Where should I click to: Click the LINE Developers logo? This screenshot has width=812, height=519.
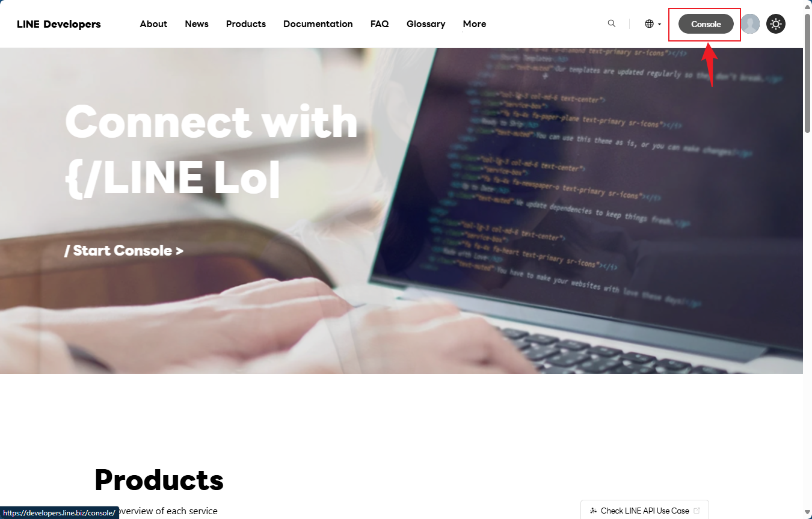59,24
